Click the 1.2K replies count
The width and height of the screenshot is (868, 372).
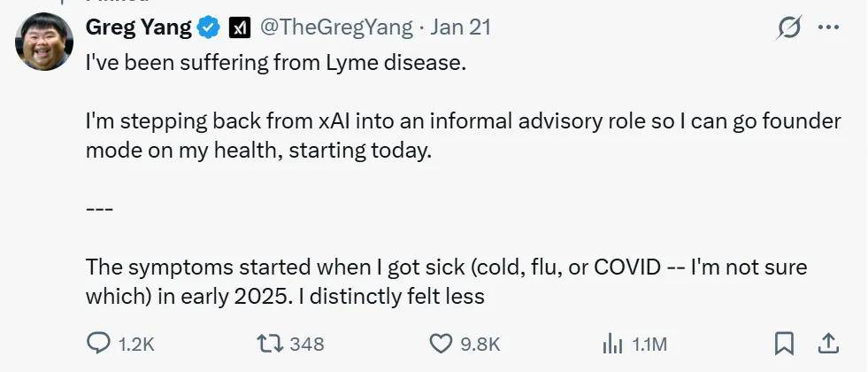point(136,344)
